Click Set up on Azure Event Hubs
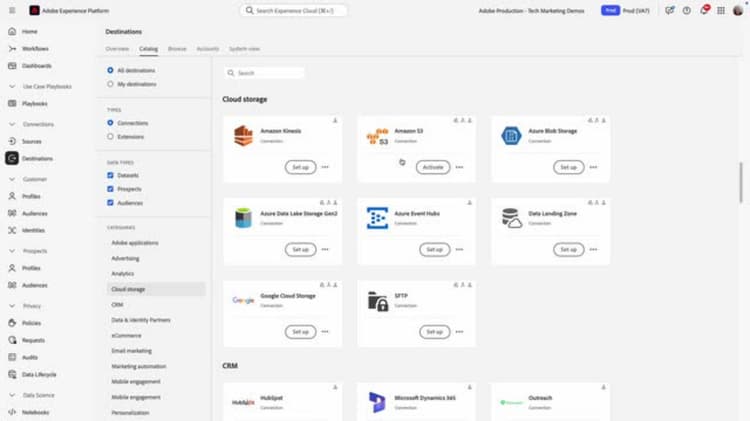The width and height of the screenshot is (750, 421). (435, 250)
